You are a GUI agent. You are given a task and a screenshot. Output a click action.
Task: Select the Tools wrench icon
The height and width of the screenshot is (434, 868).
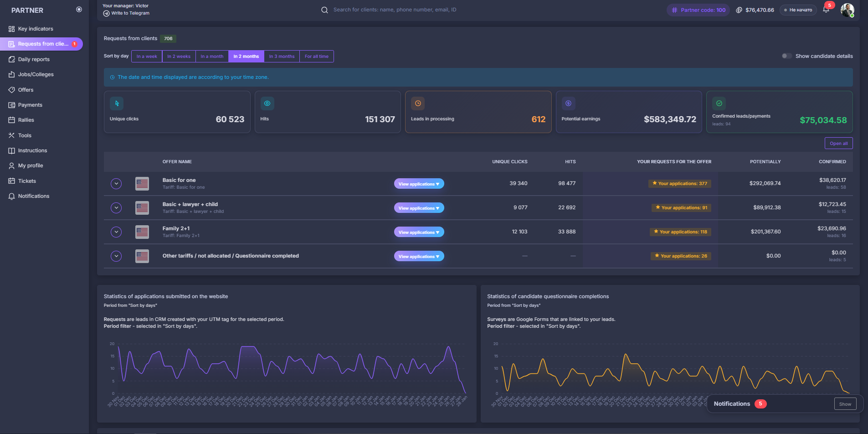click(x=12, y=135)
